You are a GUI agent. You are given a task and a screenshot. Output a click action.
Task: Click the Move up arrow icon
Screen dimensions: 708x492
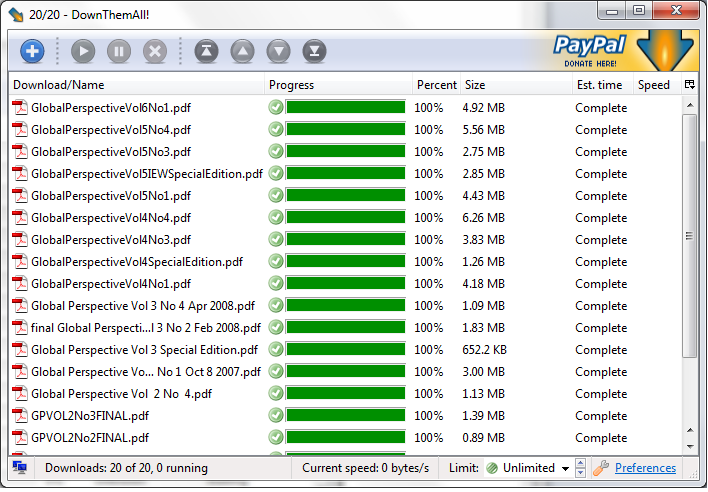(x=242, y=51)
